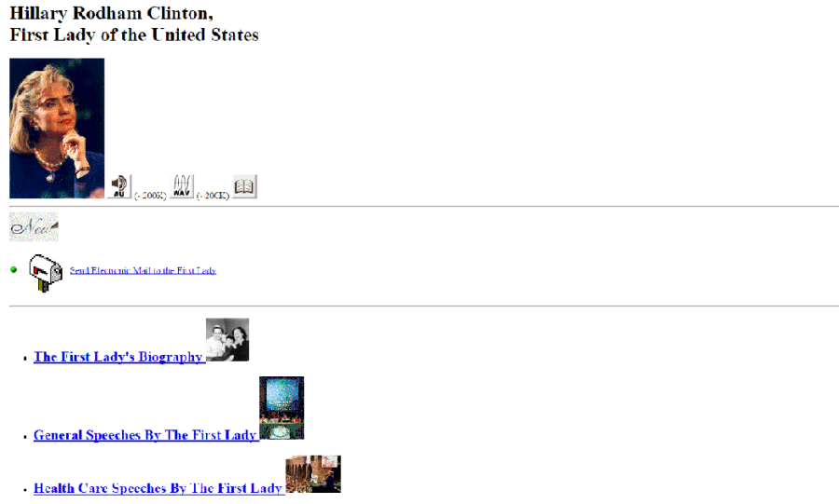Click the horizontal rule below the portrait
The height and width of the screenshot is (504, 839).
[x=424, y=206]
